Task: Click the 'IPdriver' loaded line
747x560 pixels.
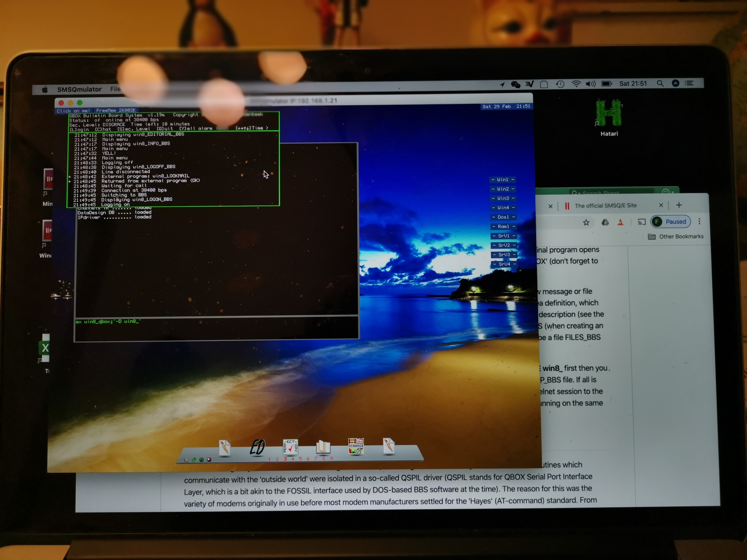Action: (x=114, y=217)
